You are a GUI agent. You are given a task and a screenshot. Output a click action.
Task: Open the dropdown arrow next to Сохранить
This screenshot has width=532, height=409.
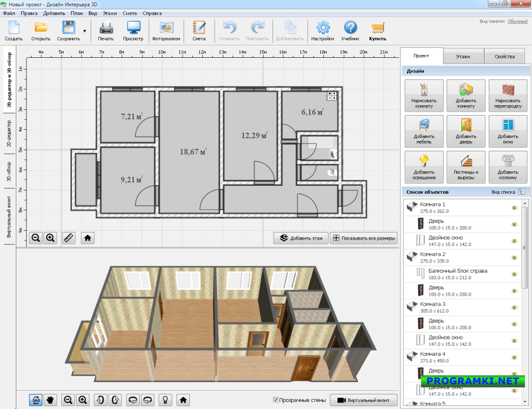pos(85,30)
